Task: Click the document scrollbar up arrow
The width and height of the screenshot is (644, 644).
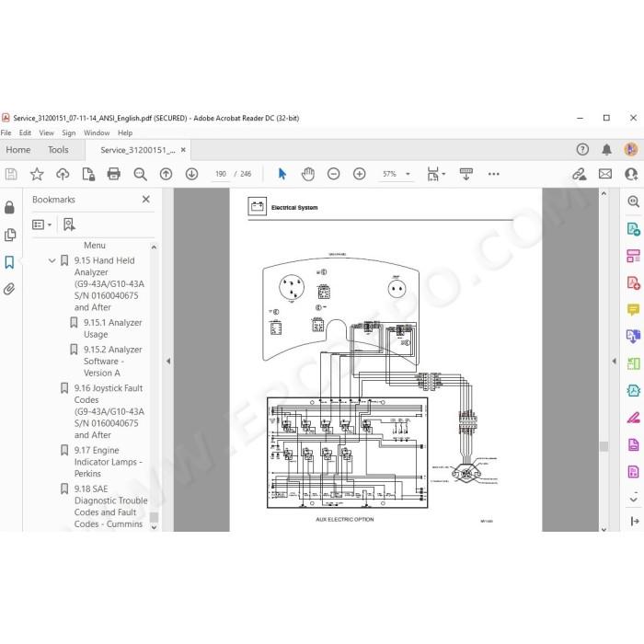Action: tap(604, 193)
